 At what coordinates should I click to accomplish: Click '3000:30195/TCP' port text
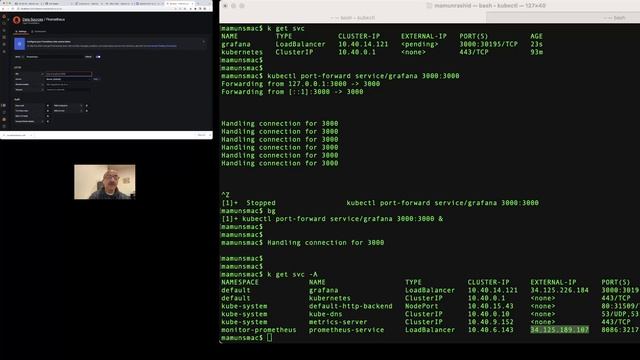coord(489,44)
